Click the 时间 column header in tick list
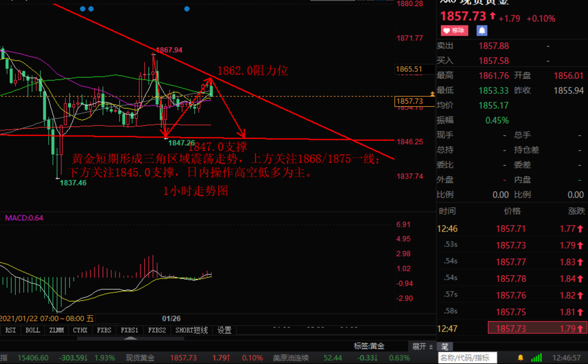 [447, 211]
